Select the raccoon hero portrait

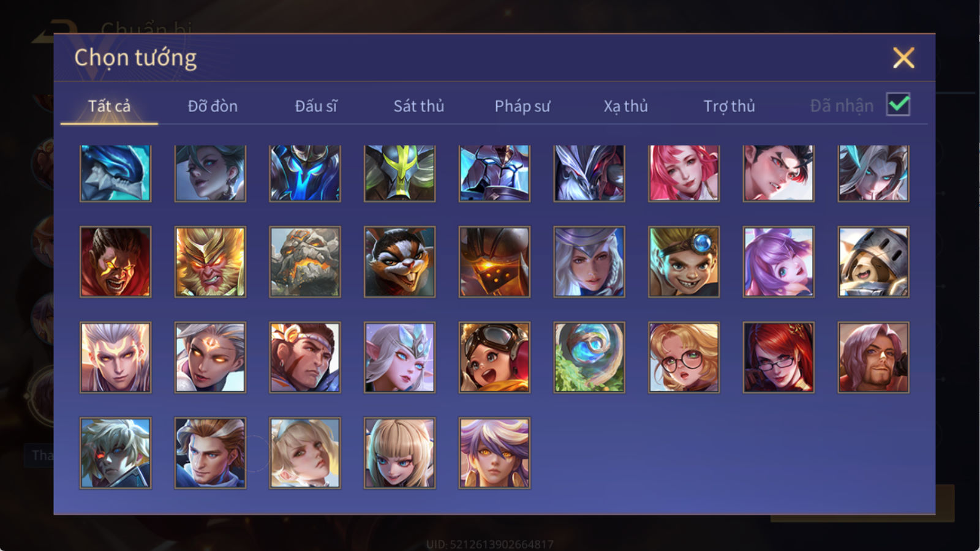point(399,262)
